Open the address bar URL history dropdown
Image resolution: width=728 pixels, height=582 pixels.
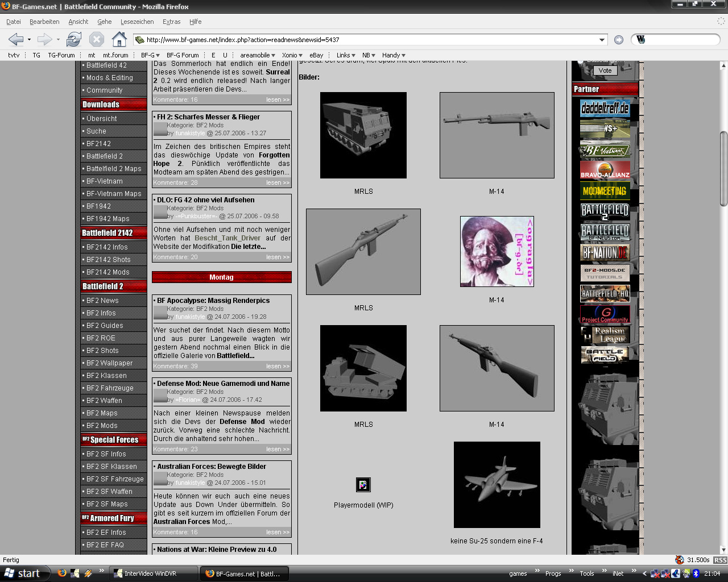[602, 40]
